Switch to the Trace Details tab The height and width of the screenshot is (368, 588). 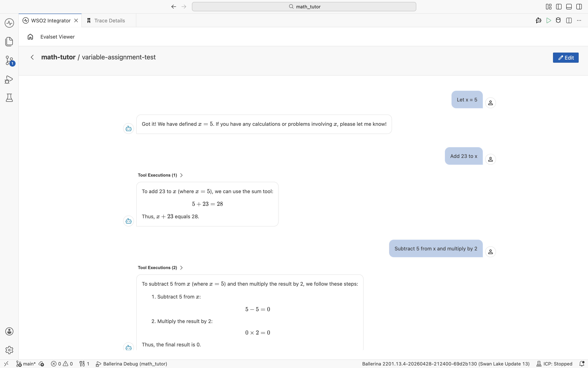pyautogui.click(x=109, y=20)
